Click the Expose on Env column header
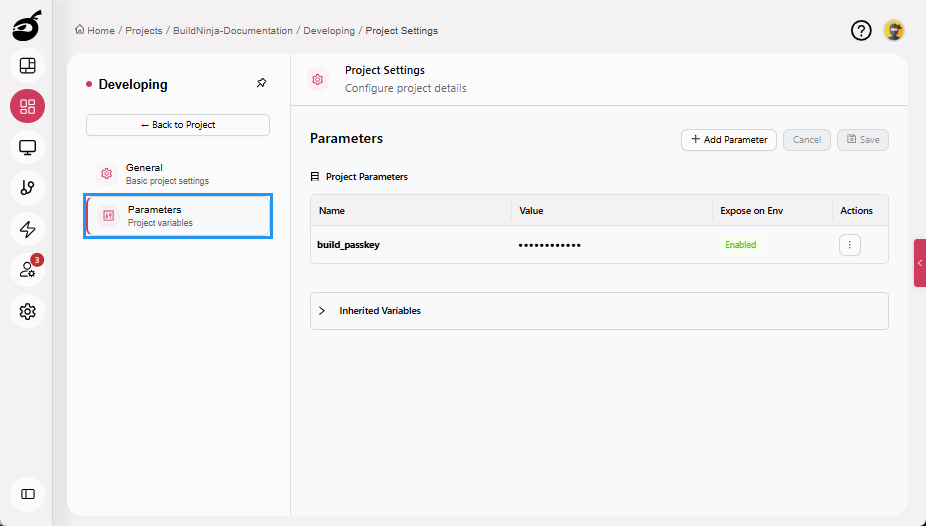Viewport: 926px width, 526px height. click(752, 211)
